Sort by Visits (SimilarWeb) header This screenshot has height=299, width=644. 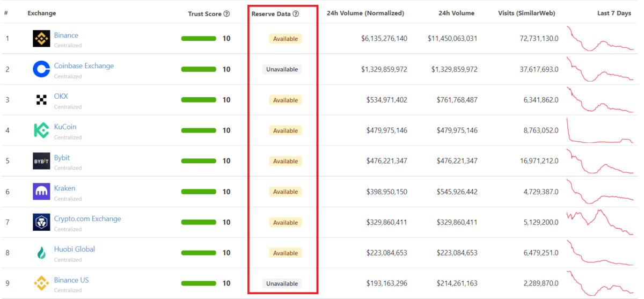526,13
